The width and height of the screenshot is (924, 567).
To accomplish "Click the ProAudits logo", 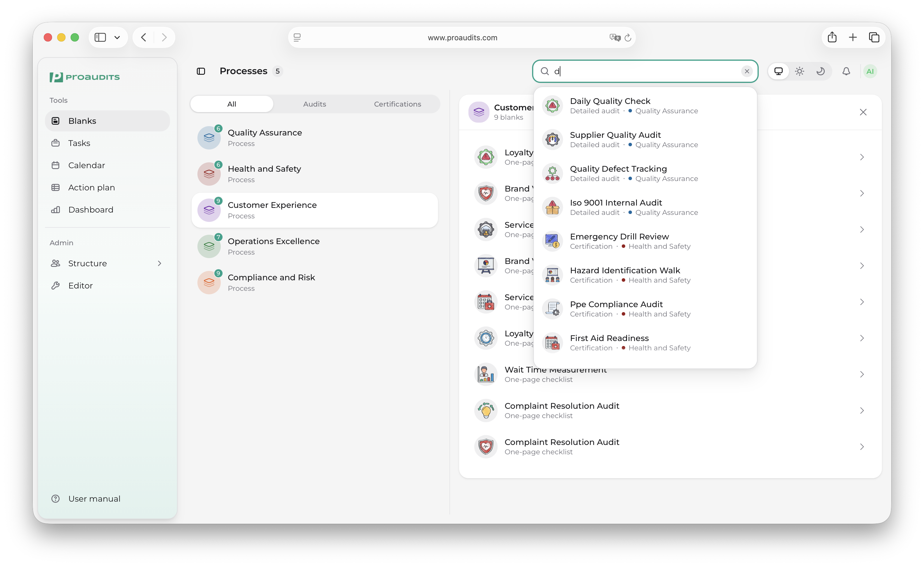I will [x=85, y=77].
